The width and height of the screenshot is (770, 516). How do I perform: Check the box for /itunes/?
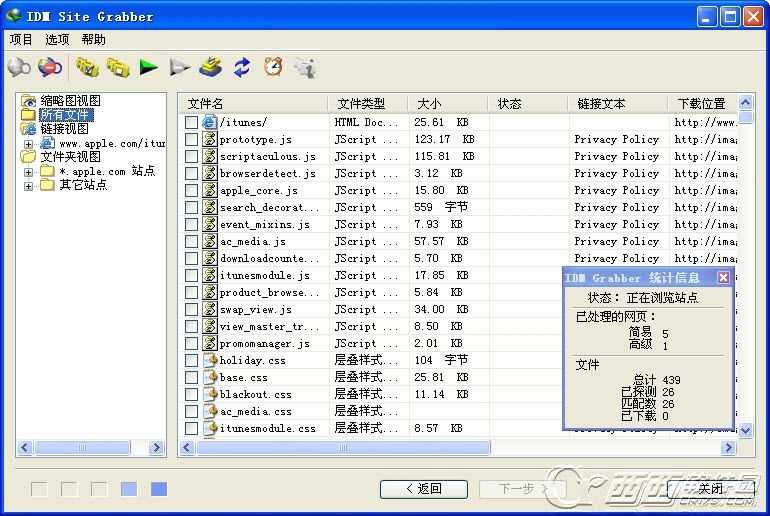(192, 122)
